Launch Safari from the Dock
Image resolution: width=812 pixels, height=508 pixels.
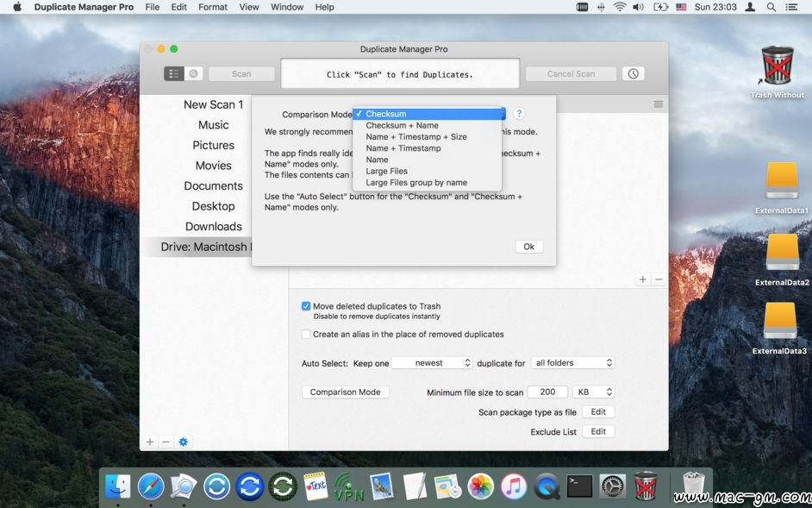point(151,487)
